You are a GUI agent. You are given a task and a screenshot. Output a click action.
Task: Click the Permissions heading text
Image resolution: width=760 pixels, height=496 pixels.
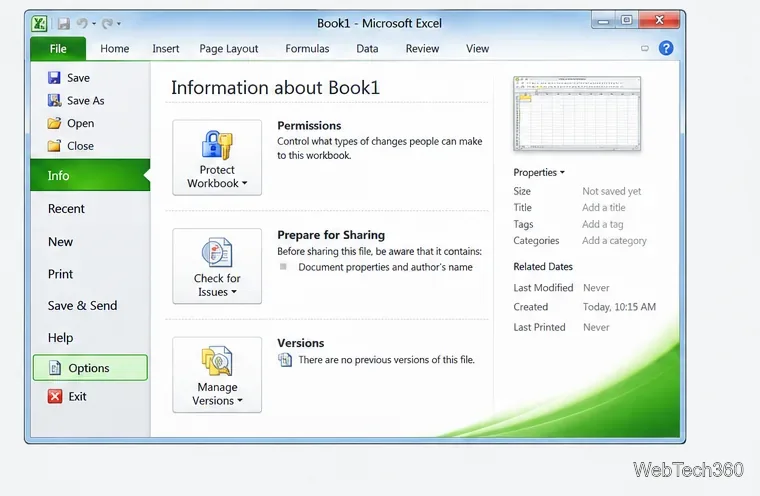coord(309,126)
